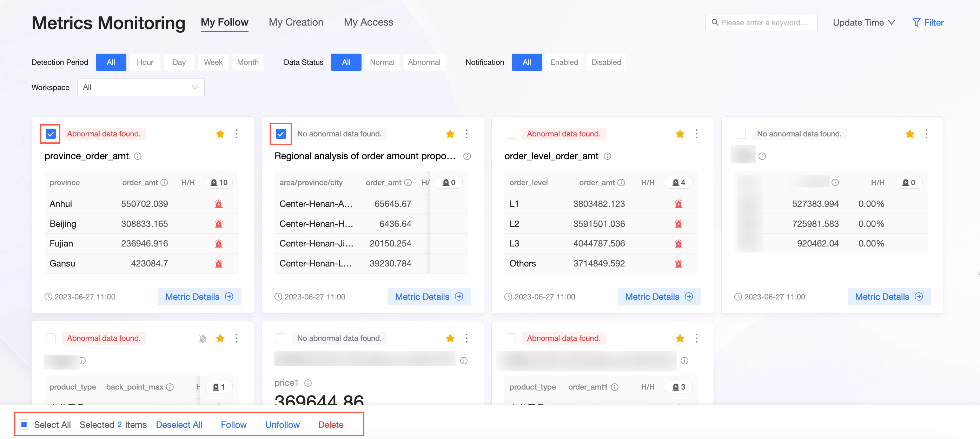Viewport: 980px width, 439px height.
Task: Open kebab menu on Regional analysis card
Action: point(466,134)
